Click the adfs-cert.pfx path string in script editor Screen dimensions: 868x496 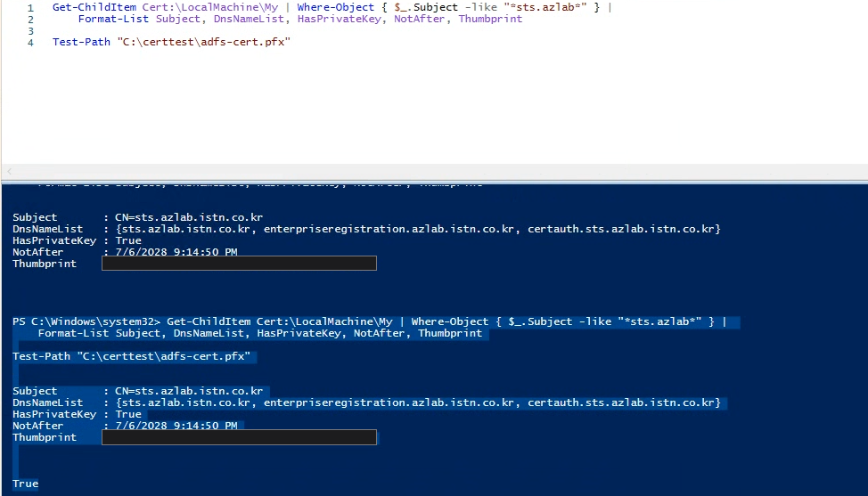pyautogui.click(x=204, y=42)
